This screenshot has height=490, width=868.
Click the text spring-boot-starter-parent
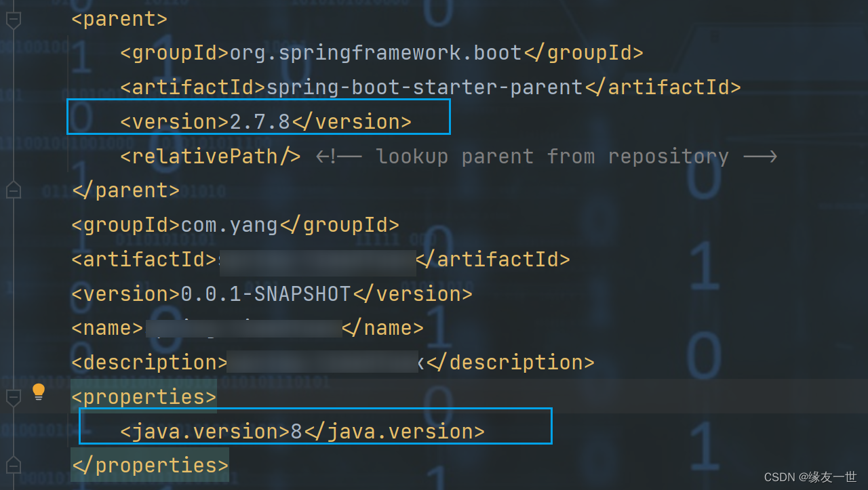click(x=425, y=87)
